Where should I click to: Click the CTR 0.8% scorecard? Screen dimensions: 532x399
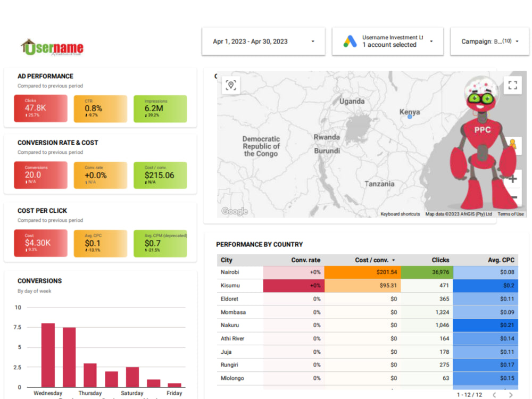101,109
